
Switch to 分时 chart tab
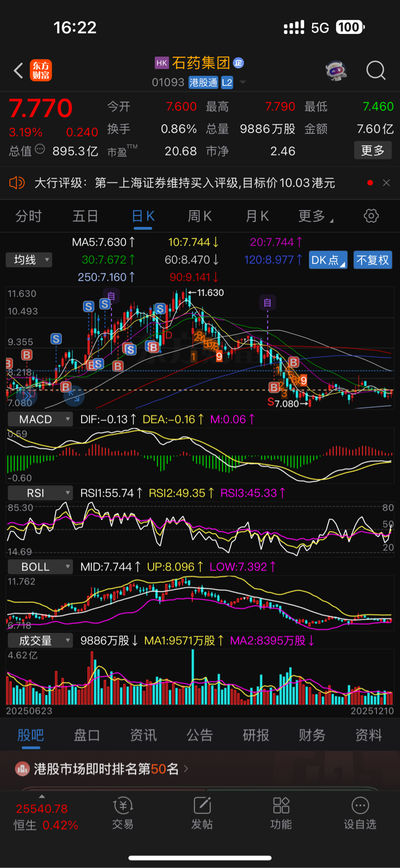point(29,216)
